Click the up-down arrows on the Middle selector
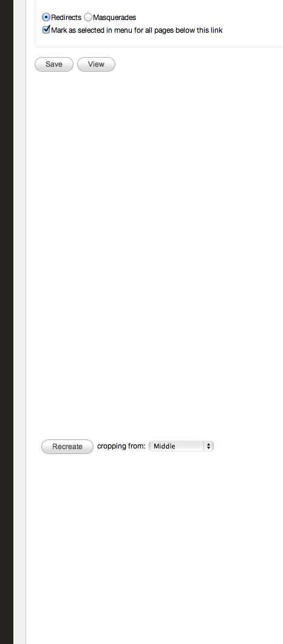 tap(209, 446)
